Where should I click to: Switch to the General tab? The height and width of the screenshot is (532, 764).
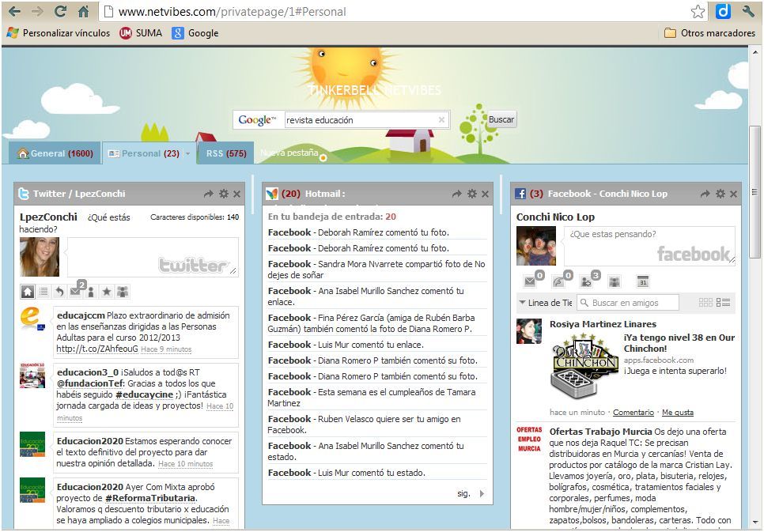pos(55,153)
